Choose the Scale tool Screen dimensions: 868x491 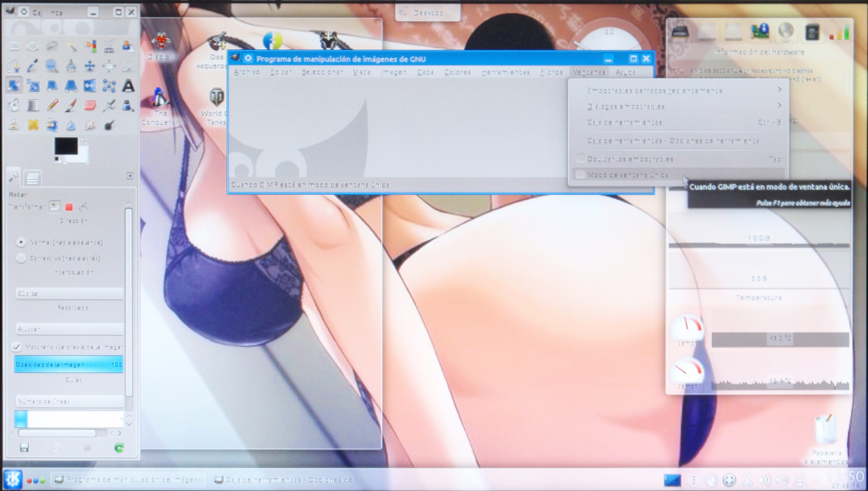[x=33, y=86]
